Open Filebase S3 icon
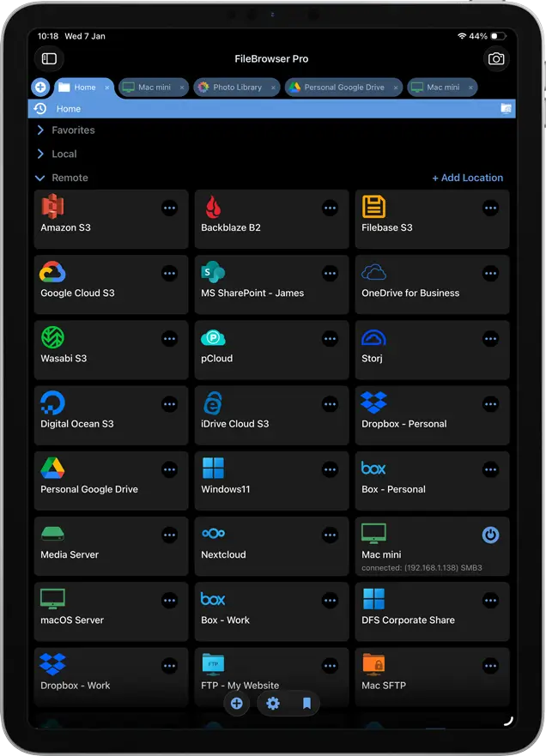Viewport: 546px width, 756px height. pos(373,207)
